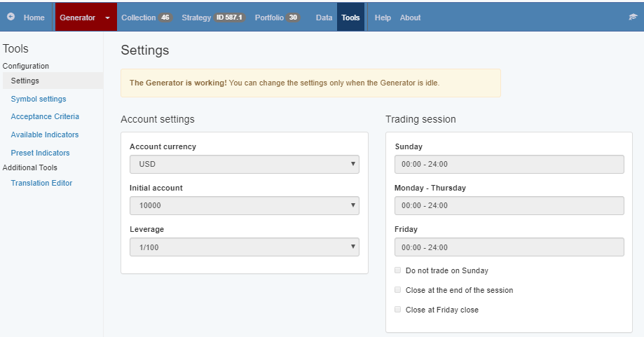Click the Collection count badge 46
644x337 pixels.
(165, 18)
